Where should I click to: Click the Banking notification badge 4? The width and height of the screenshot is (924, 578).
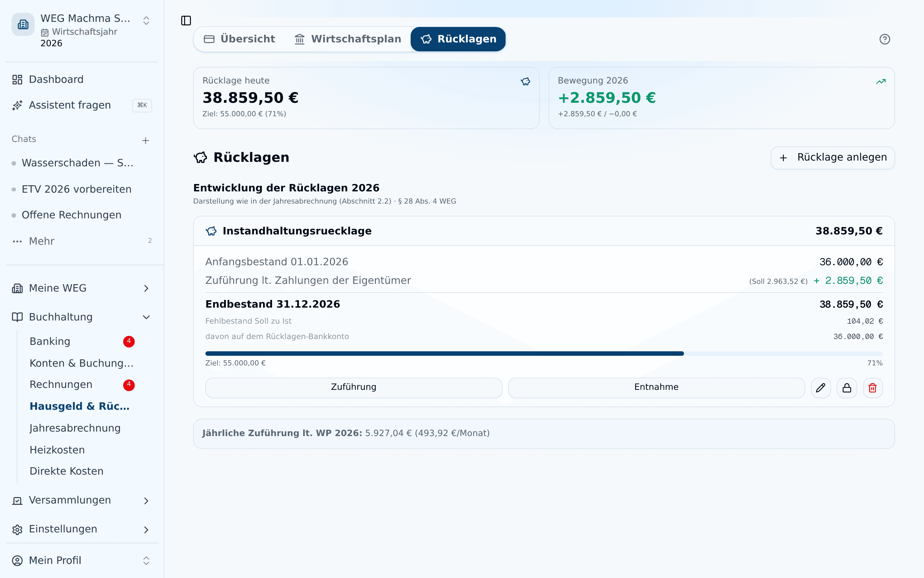(129, 341)
